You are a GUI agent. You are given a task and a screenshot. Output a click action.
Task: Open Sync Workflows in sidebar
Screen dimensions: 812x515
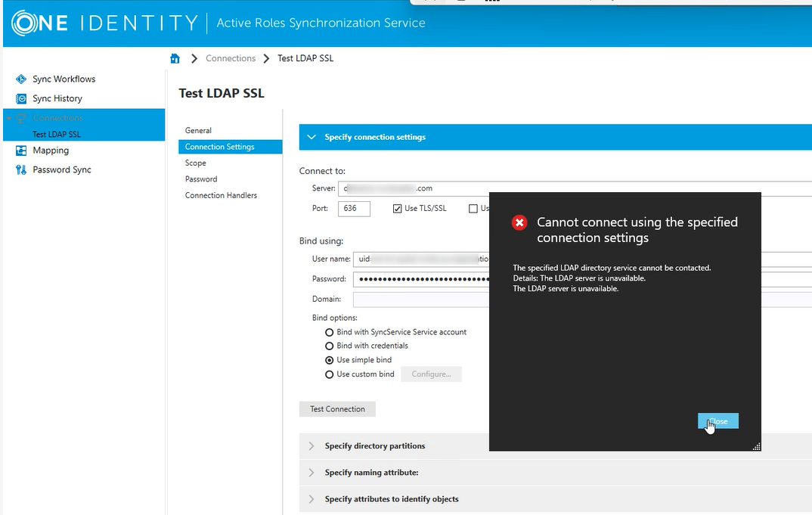64,79
